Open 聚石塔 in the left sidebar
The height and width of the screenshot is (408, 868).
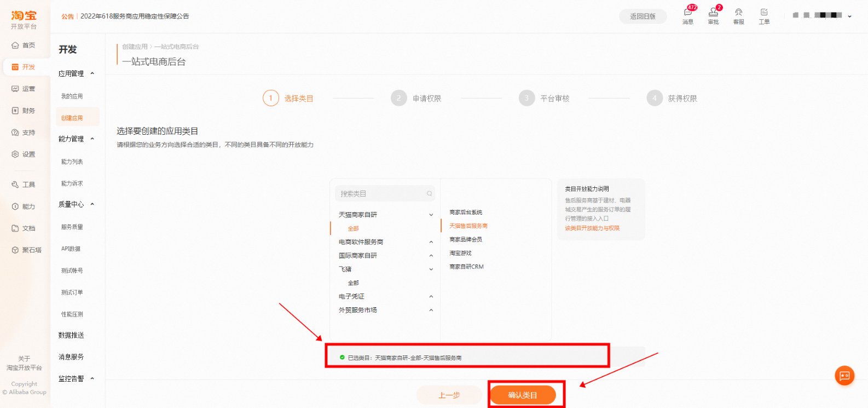[26, 250]
